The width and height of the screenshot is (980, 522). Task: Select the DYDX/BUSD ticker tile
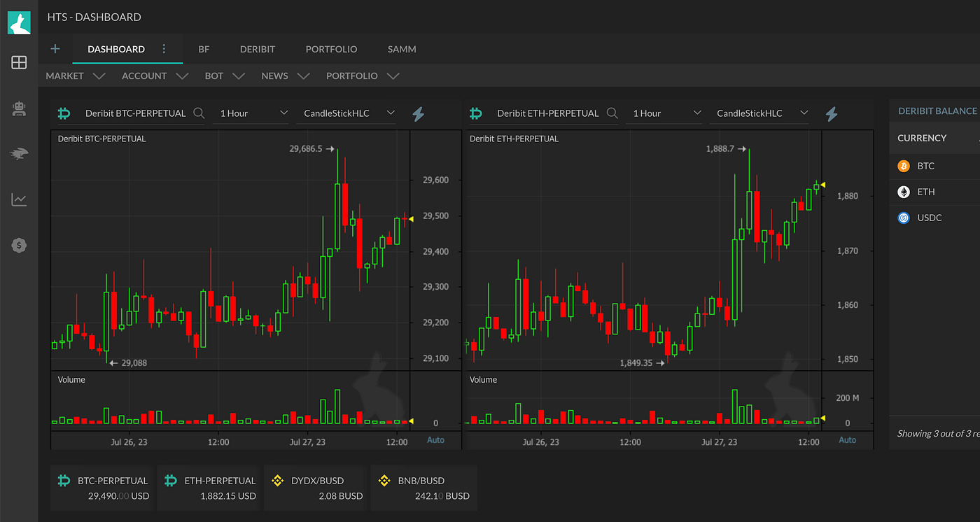[314, 488]
